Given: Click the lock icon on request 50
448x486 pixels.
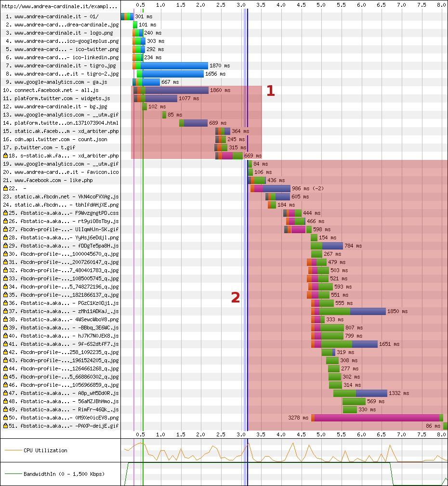Looking at the screenshot, I should 5,418.
